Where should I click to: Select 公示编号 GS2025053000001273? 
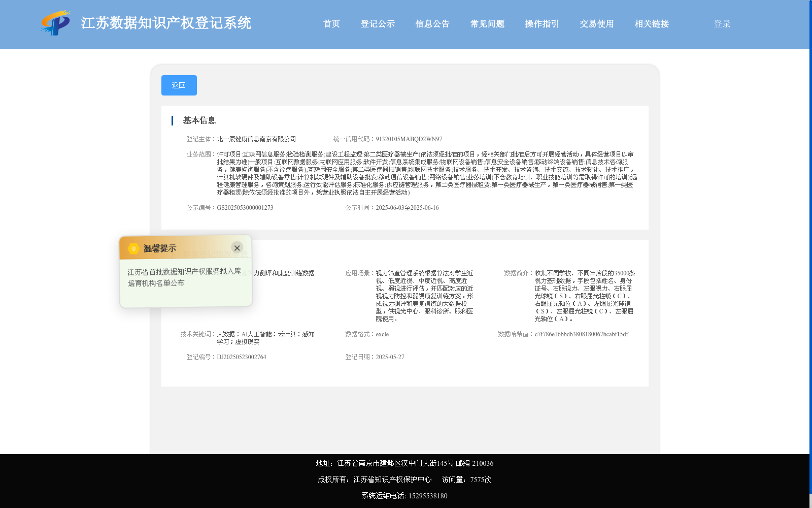[245, 207]
